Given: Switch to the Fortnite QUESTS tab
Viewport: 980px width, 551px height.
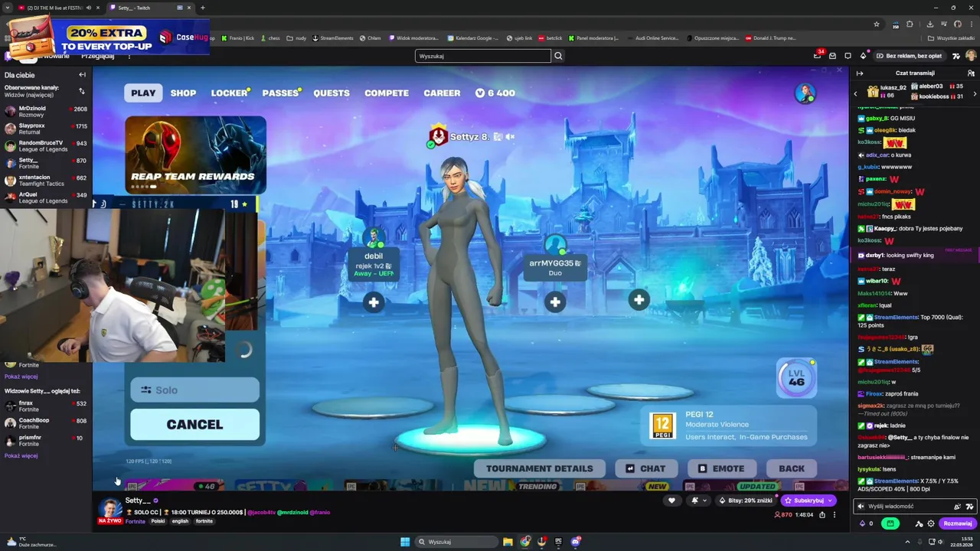Looking at the screenshot, I should [x=332, y=93].
